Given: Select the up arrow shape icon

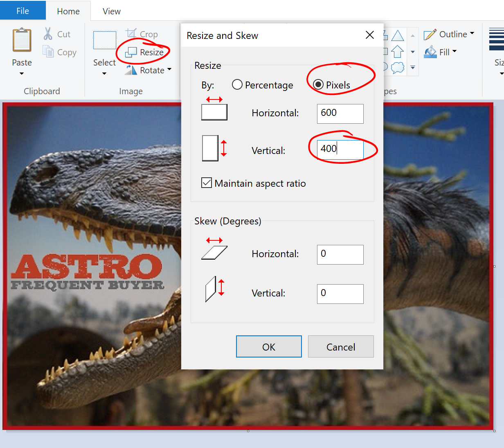Looking at the screenshot, I should point(398,52).
